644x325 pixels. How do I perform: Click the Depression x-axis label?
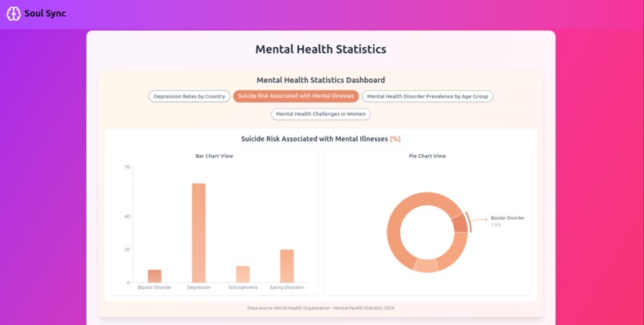(199, 287)
